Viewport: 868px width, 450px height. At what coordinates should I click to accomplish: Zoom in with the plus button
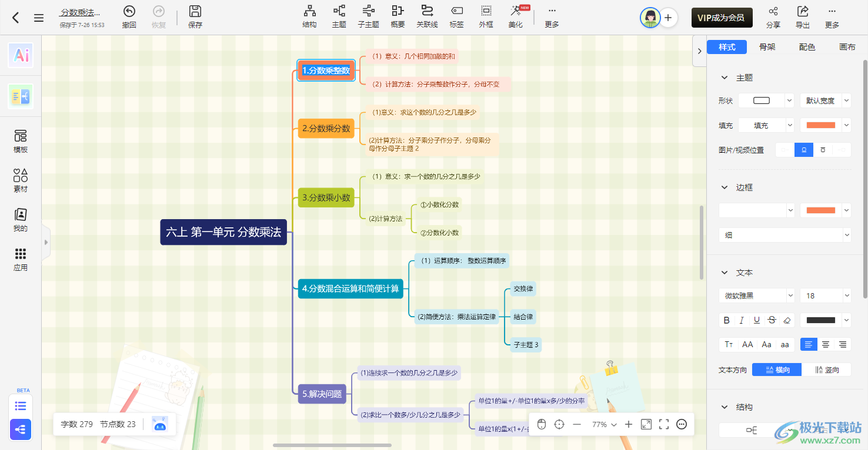(x=629, y=424)
